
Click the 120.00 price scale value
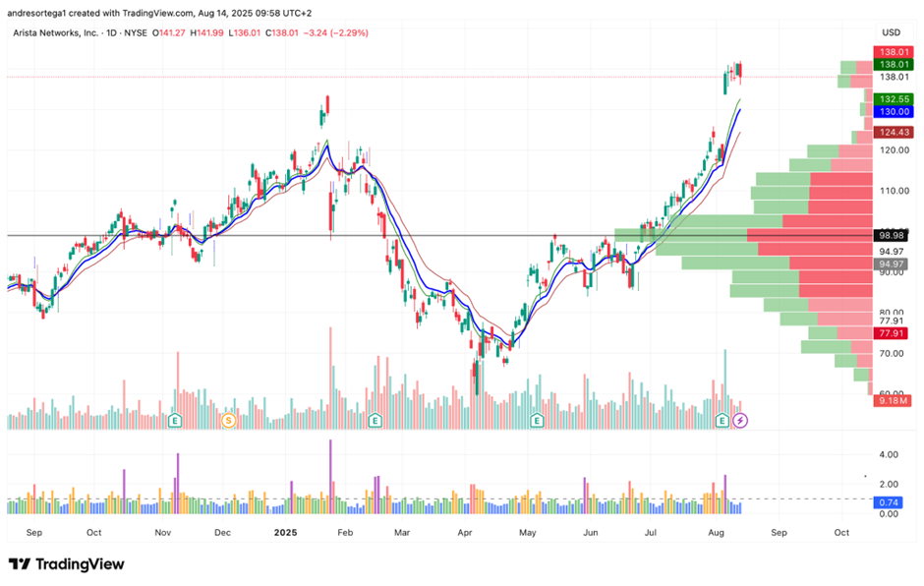[x=894, y=150]
